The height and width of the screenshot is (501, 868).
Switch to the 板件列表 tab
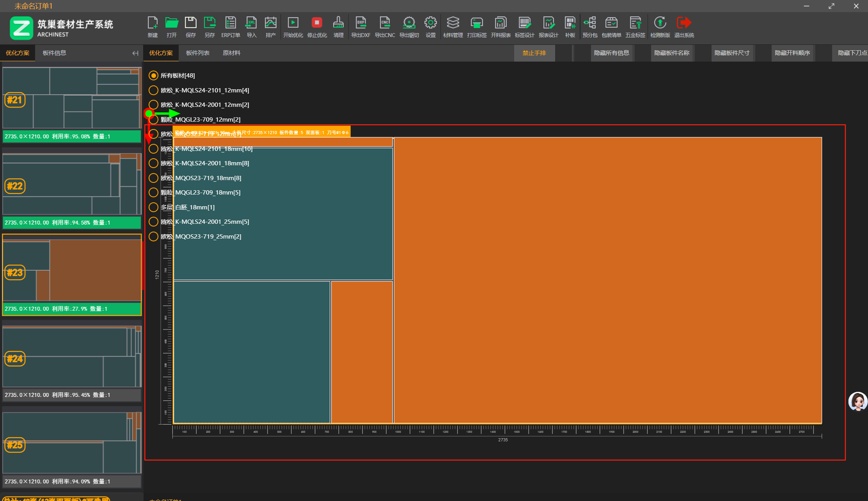pyautogui.click(x=198, y=53)
